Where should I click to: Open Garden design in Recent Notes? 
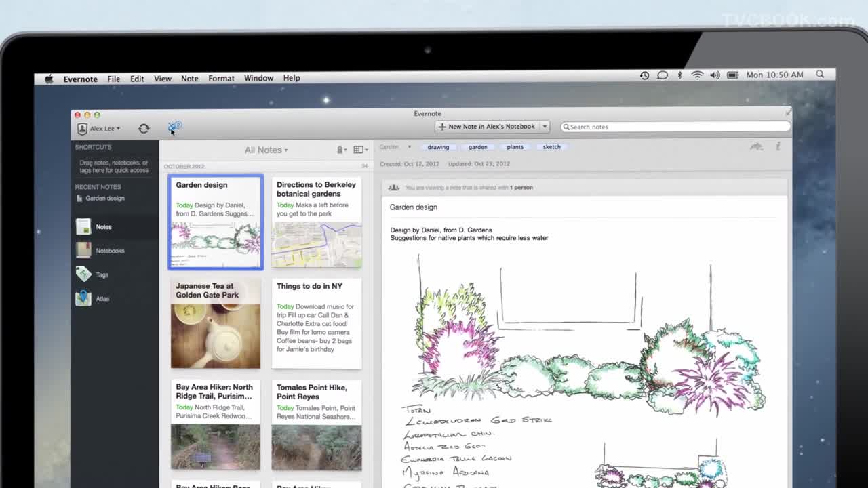click(x=105, y=198)
